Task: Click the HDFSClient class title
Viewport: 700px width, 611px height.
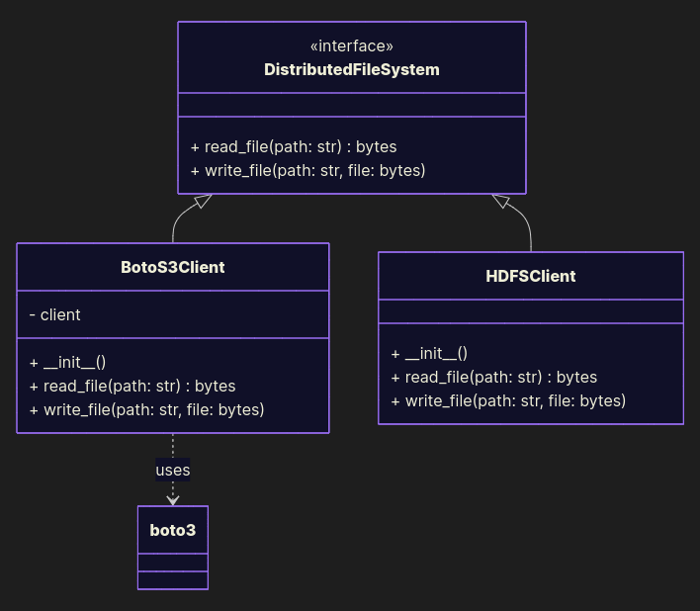Action: click(x=531, y=276)
